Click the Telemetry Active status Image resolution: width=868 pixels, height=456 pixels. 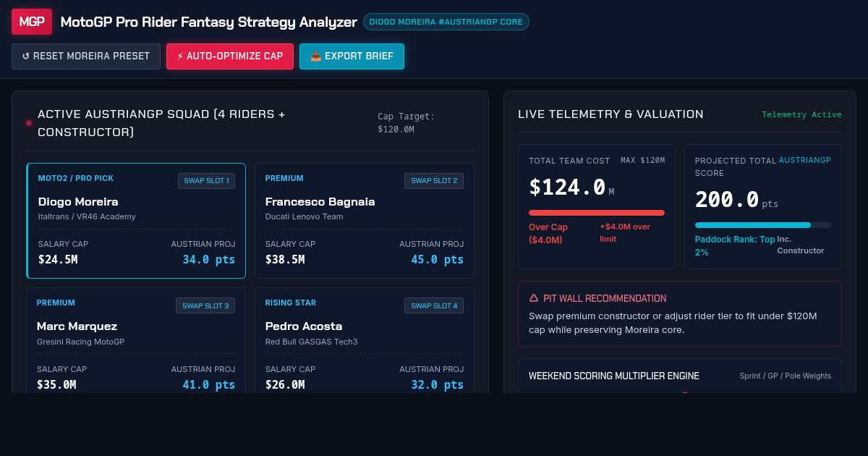pos(801,114)
